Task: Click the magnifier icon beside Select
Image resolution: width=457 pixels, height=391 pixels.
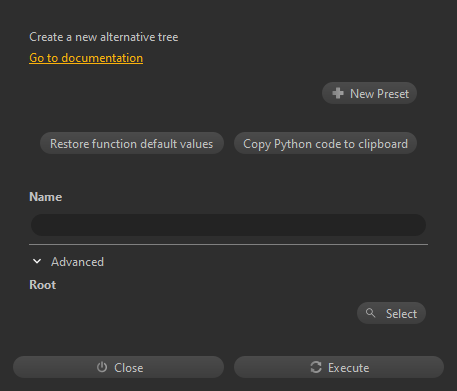Action: [370, 313]
